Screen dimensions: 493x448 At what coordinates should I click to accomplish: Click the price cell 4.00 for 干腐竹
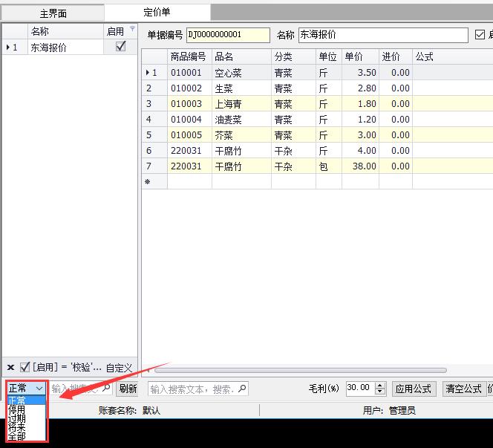click(x=360, y=150)
